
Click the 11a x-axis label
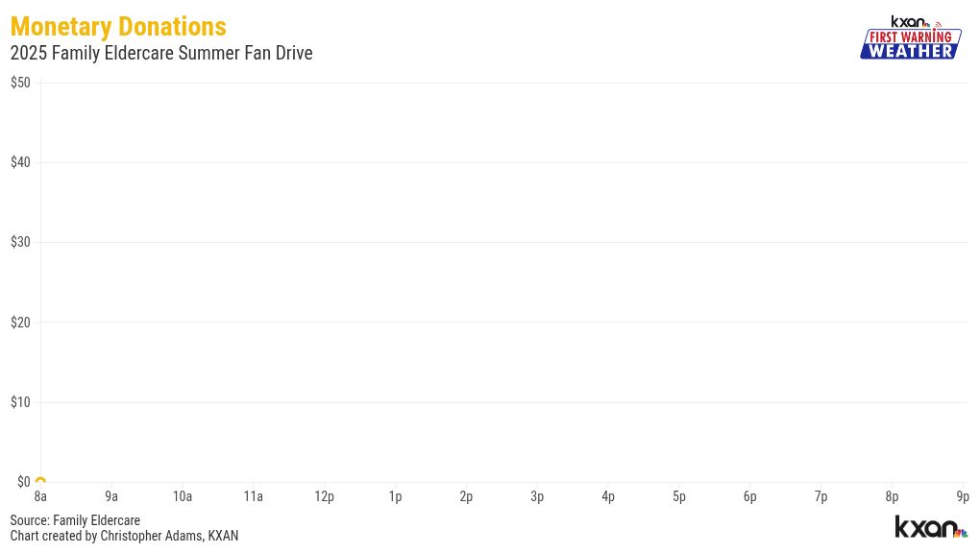click(x=253, y=496)
